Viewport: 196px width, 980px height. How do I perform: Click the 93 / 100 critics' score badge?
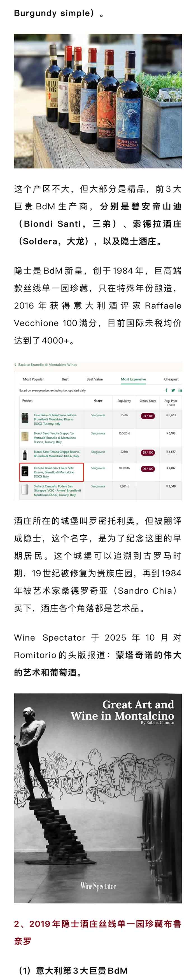148,416
